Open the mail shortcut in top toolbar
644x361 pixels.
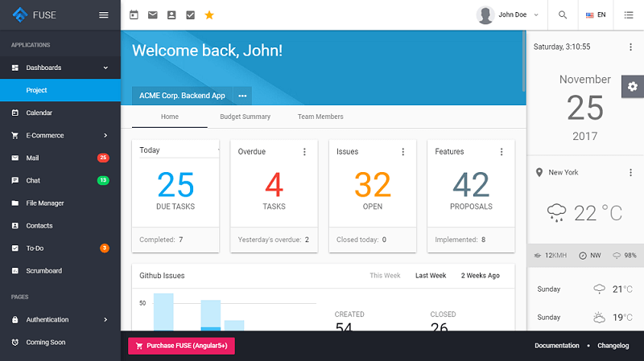tap(153, 15)
